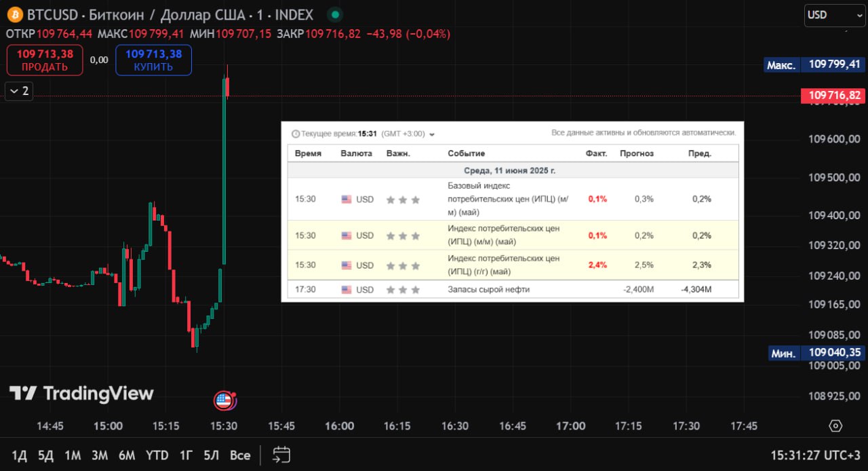Select the 3М time range
This screenshot has height=471, width=868.
(x=100, y=455)
